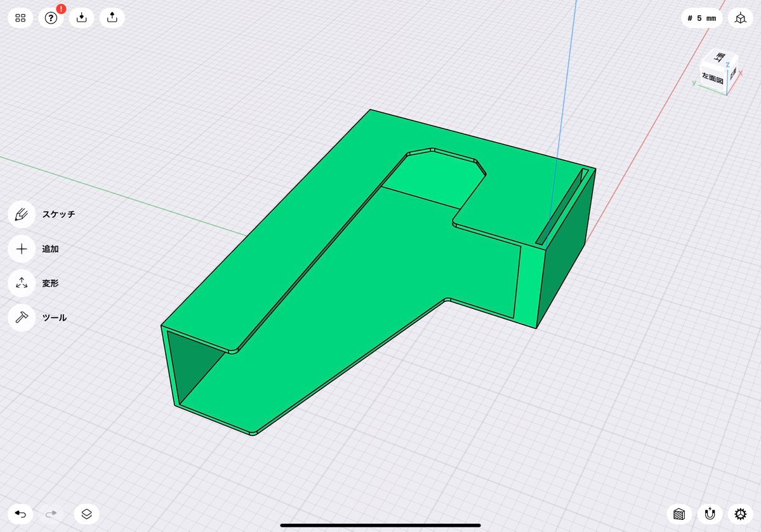761x532 pixels.
Task: Open the designs gallery grid icon
Action: 20,18
